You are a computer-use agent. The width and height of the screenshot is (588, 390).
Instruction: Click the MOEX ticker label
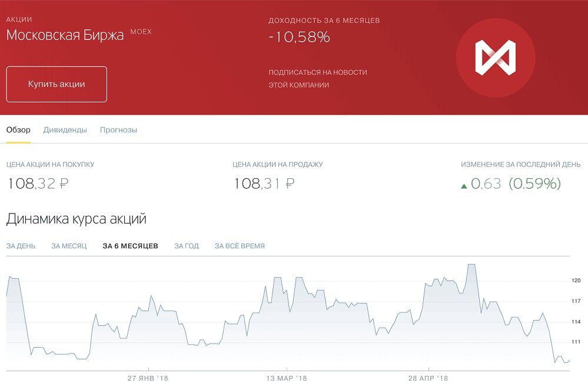click(141, 32)
